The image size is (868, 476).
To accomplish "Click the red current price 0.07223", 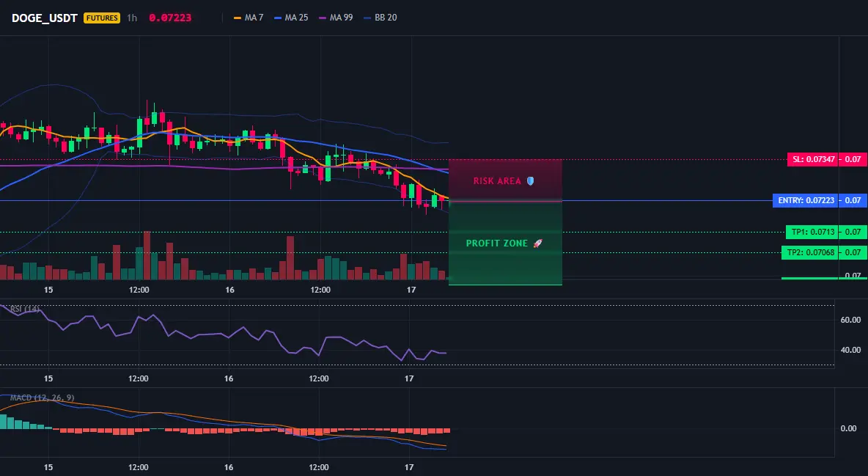I will point(170,18).
